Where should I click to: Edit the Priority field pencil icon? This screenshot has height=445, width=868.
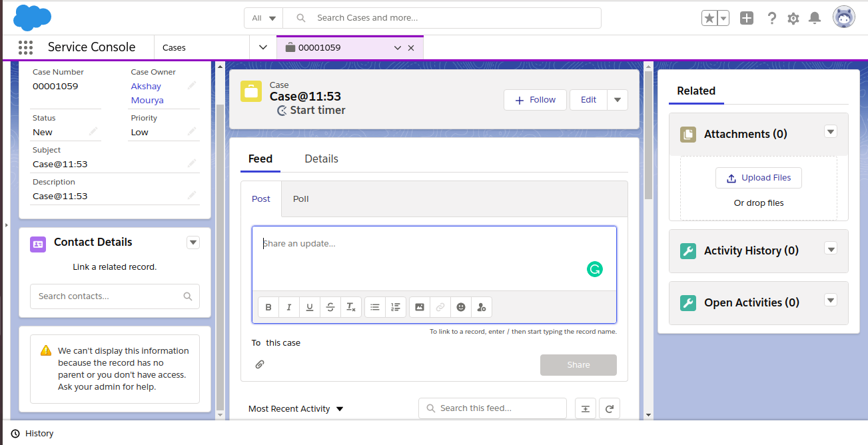point(192,131)
